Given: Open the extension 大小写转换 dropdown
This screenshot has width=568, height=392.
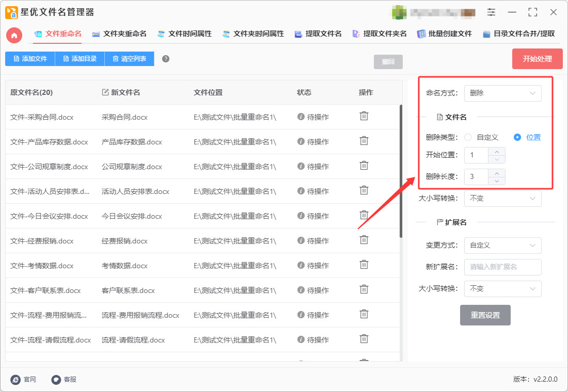Looking at the screenshot, I should click(503, 288).
